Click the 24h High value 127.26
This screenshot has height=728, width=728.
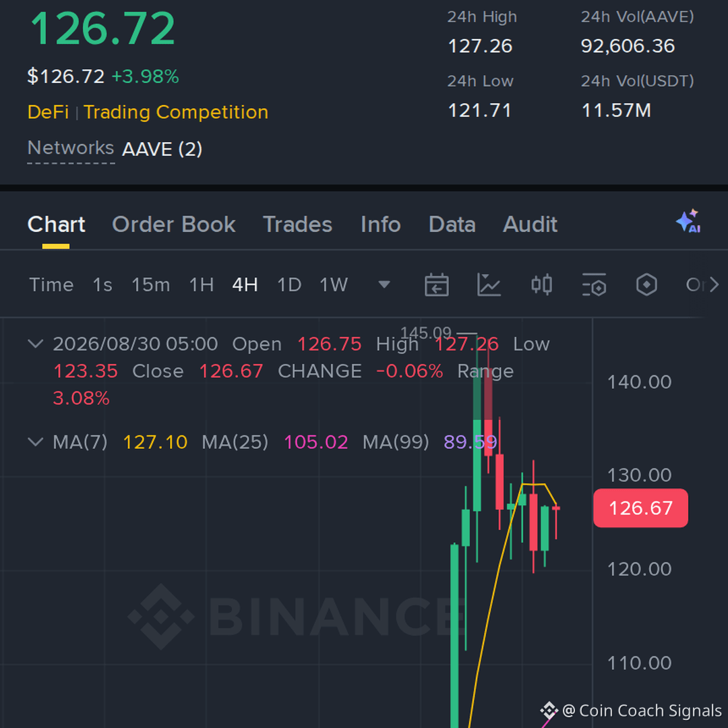480,46
